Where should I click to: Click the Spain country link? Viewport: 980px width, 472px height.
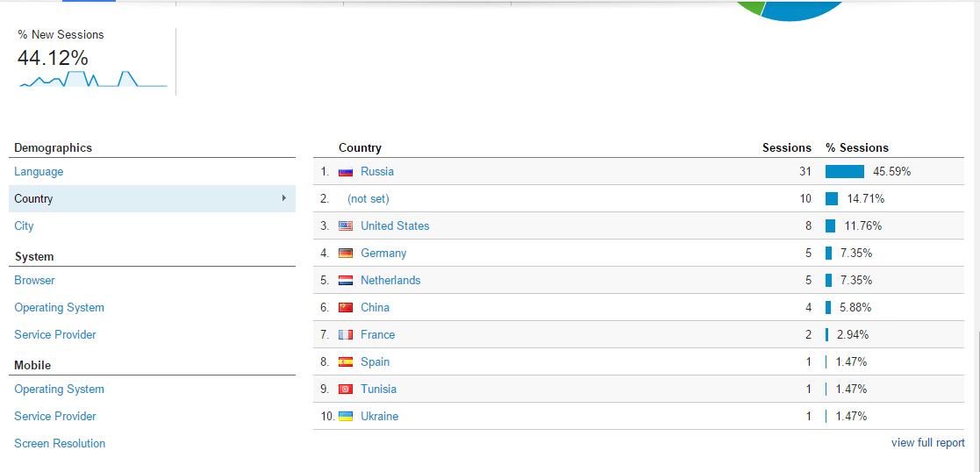(375, 362)
